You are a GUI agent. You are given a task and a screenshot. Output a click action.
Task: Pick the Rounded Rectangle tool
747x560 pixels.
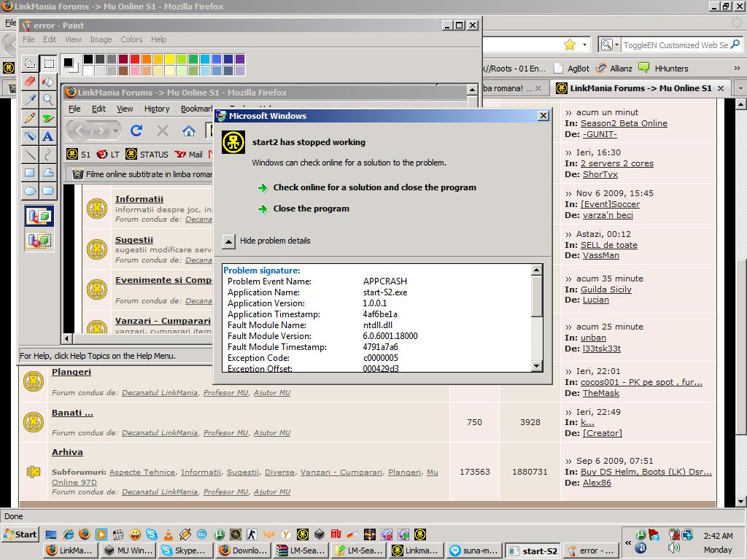(x=48, y=191)
